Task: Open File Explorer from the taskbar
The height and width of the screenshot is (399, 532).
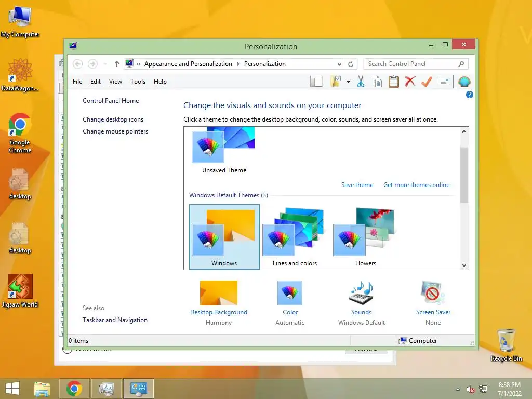Action: [42, 389]
